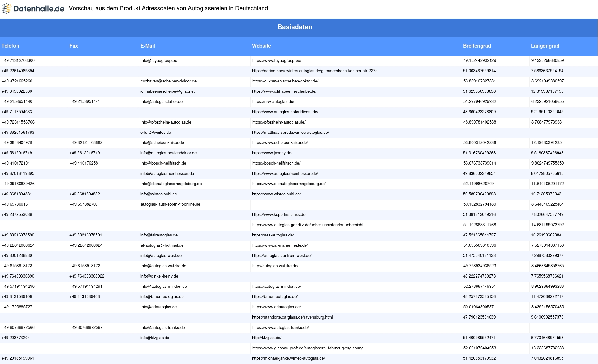Select fax number +49 80768872567
Image resolution: width=598 pixels, height=364 pixels.
(86, 328)
